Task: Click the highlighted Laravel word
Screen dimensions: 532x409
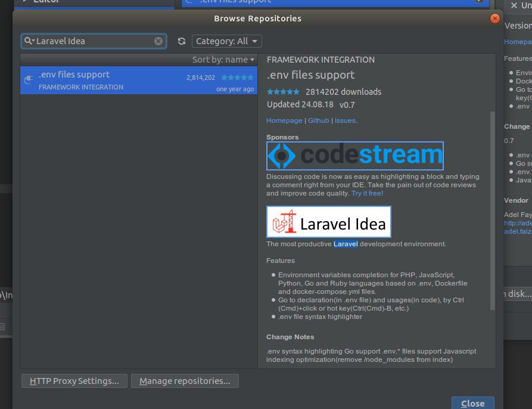Action: (x=346, y=244)
